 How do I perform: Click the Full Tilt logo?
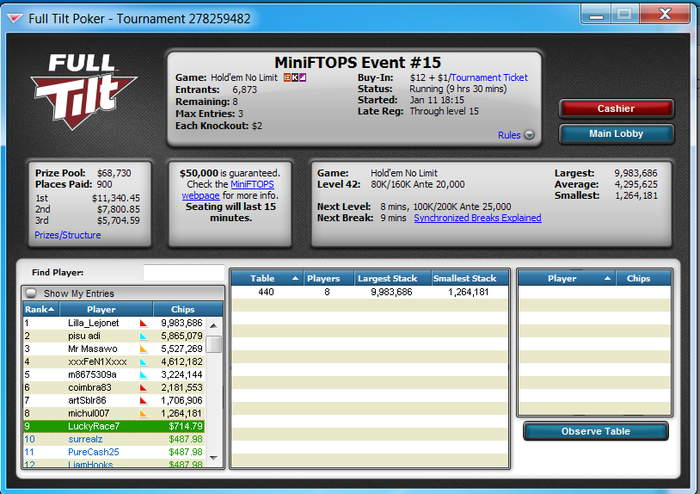point(83,91)
